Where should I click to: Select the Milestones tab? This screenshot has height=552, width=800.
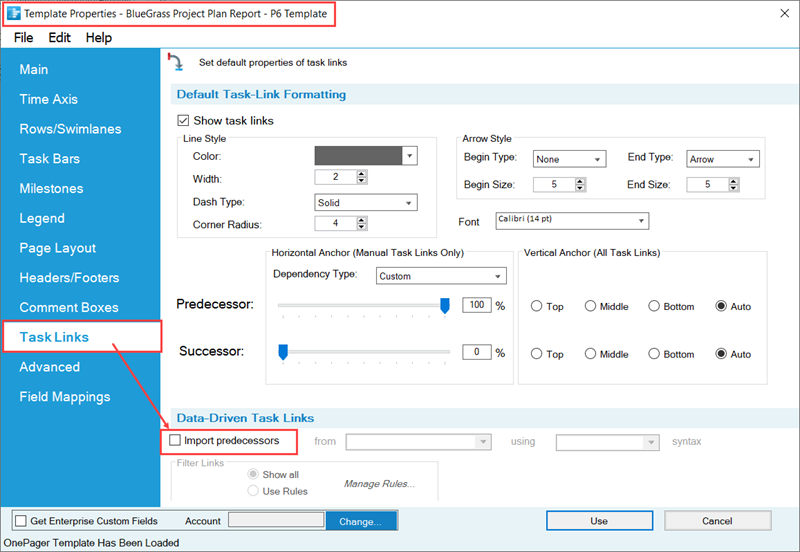[x=51, y=188]
